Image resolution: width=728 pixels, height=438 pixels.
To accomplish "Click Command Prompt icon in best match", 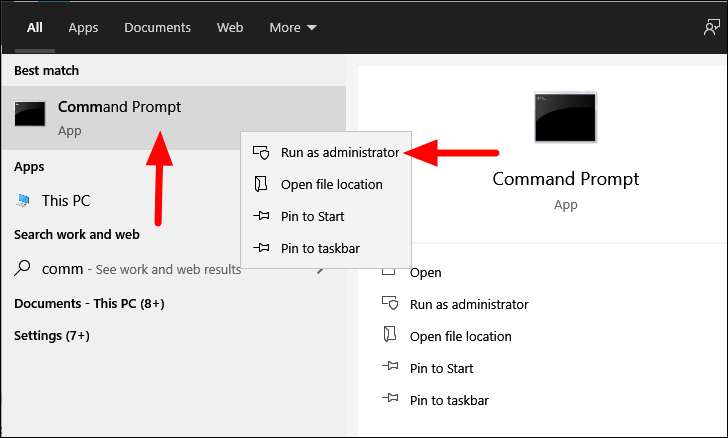I will [30, 114].
